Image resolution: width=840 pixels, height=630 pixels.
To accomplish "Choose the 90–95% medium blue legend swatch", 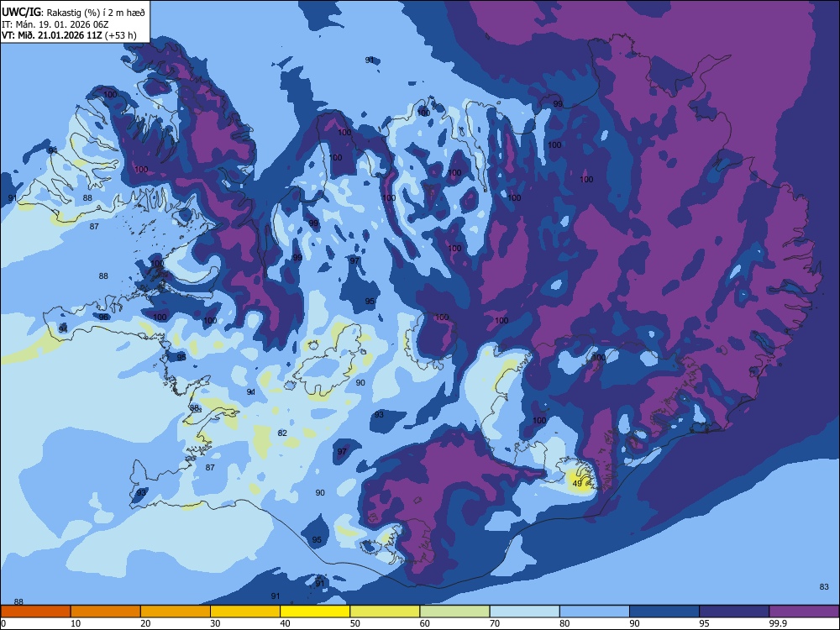I will pyautogui.click(x=664, y=612).
